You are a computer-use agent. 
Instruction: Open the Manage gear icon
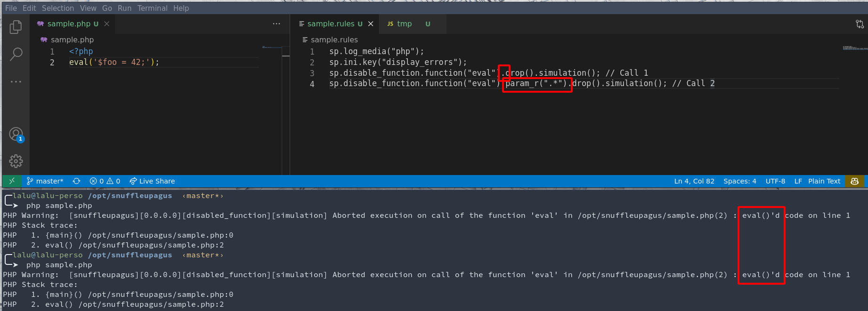coord(16,161)
